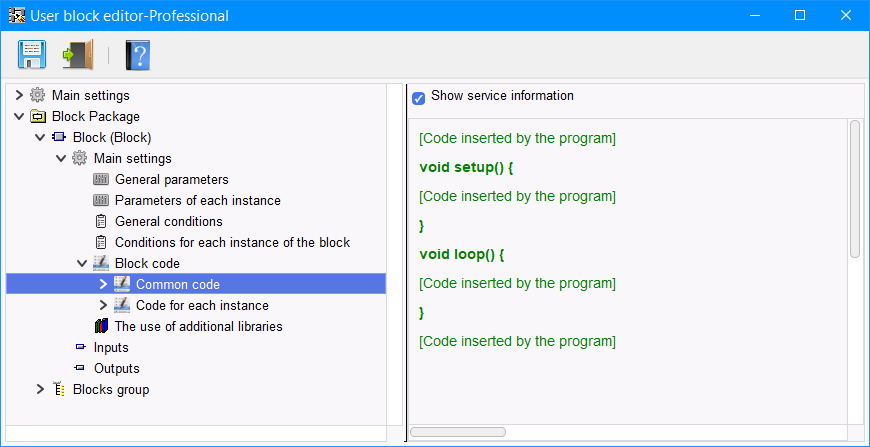
Task: Expand the Blocks group node
Action: 40,389
